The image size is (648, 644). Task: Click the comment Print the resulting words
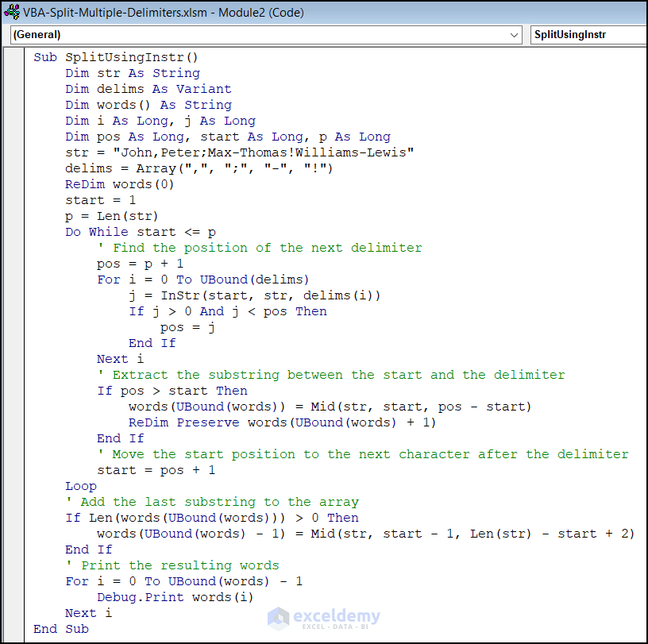tap(171, 565)
